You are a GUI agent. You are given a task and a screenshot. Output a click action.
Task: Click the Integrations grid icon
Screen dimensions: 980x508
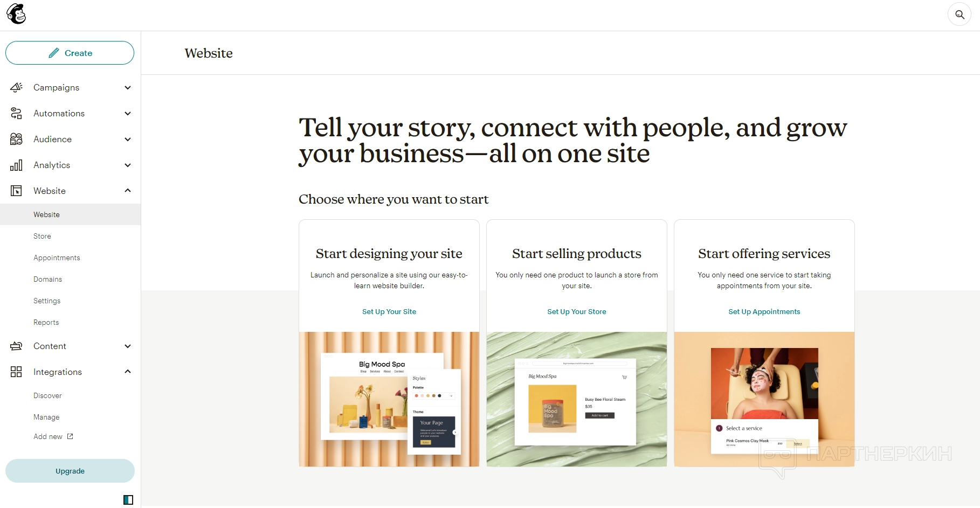click(x=16, y=372)
